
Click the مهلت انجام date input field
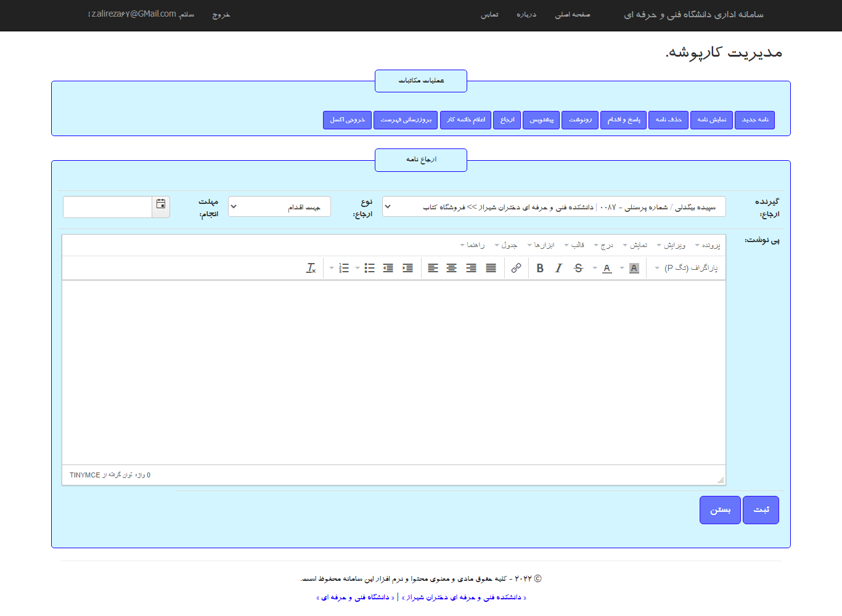[108, 207]
